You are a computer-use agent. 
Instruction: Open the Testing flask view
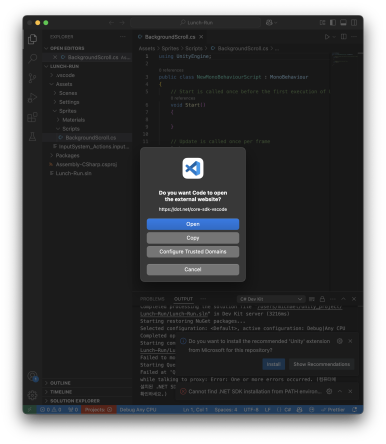32,136
